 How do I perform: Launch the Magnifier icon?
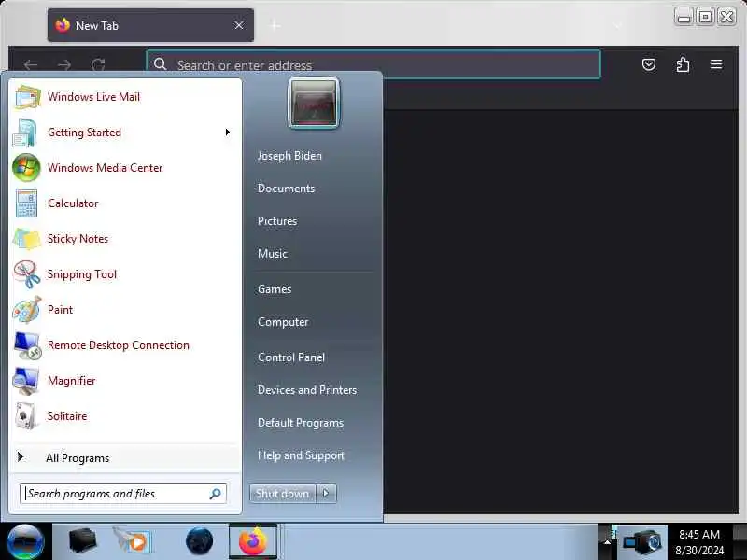click(26, 381)
